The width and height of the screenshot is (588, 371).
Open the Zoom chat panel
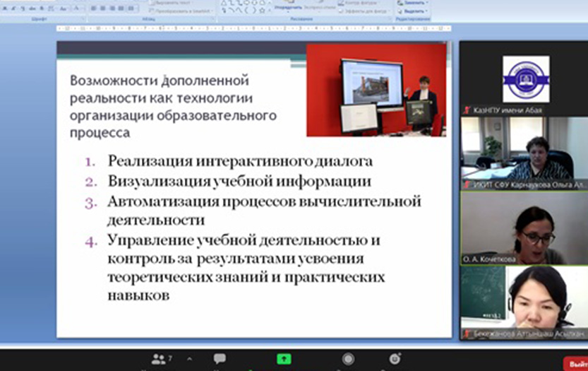click(220, 359)
